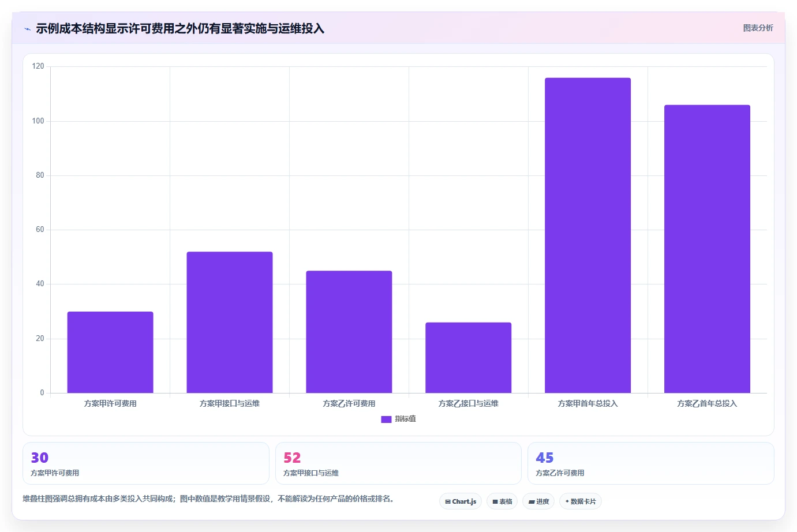Viewport: 797px width, 532px height.
Task: Click the x-axis label 方案甲许可费用
Action: tap(110, 404)
